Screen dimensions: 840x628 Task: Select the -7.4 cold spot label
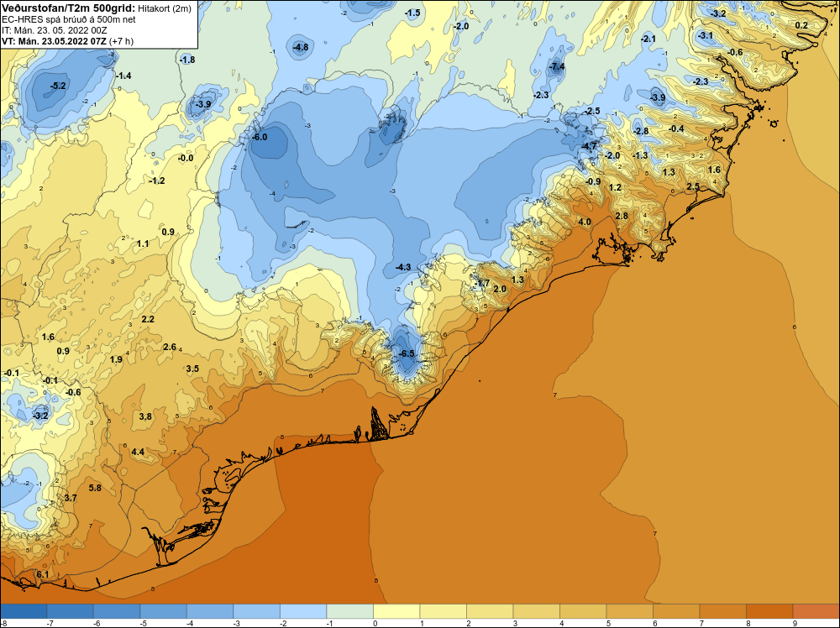557,67
